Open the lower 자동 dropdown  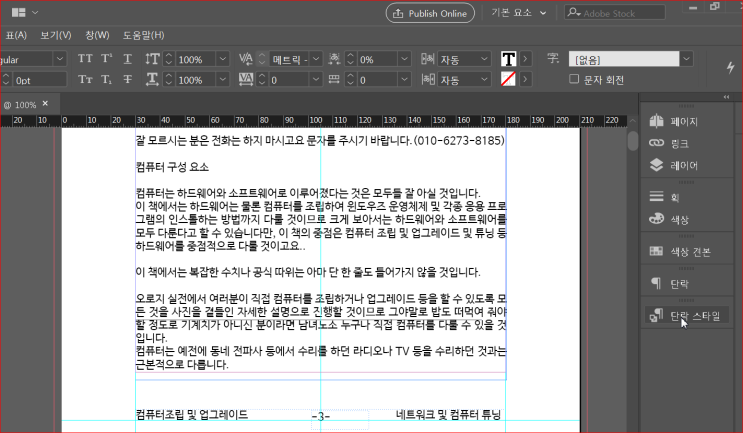[484, 80]
